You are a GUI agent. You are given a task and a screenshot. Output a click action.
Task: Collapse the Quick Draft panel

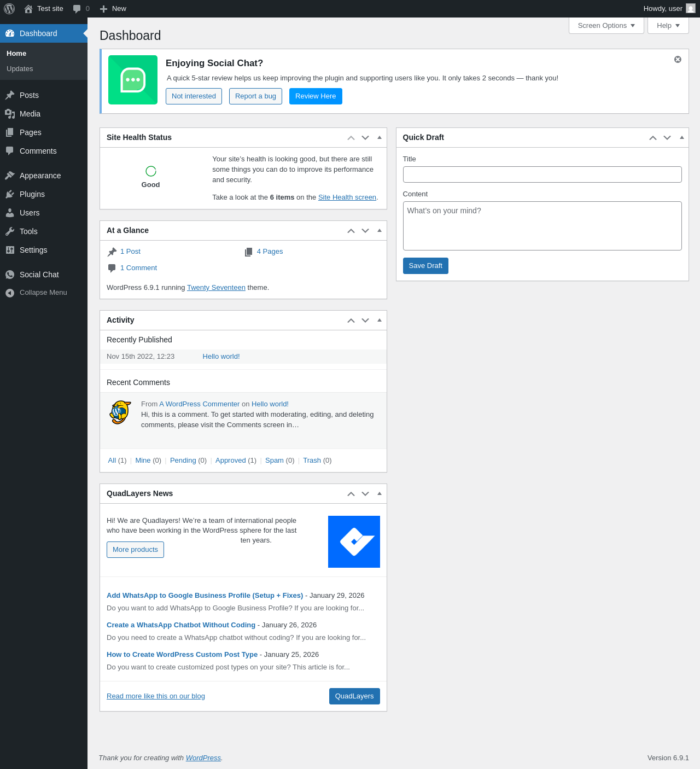coord(682,138)
